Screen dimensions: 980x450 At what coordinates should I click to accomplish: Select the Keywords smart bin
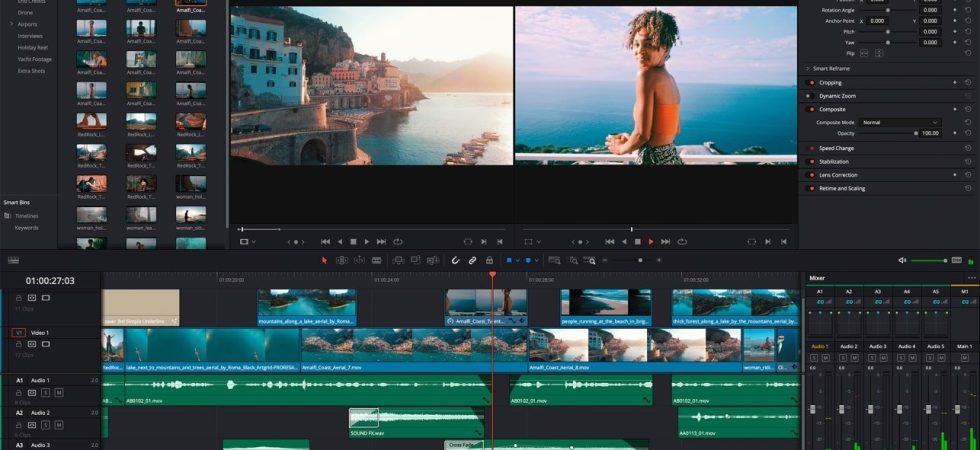pos(27,228)
